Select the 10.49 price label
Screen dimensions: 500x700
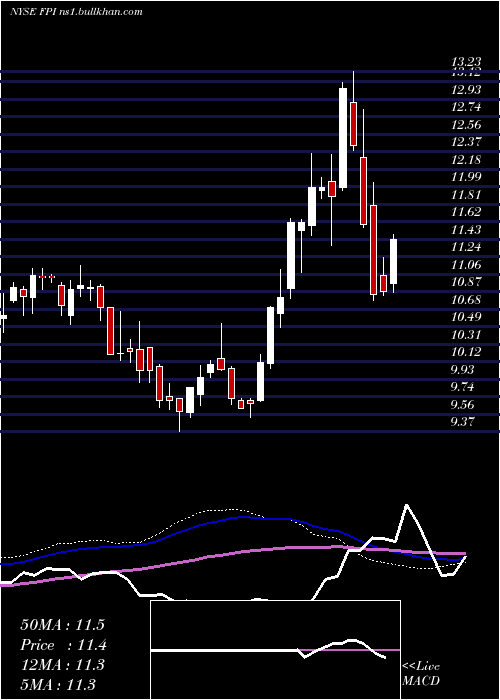click(x=466, y=317)
